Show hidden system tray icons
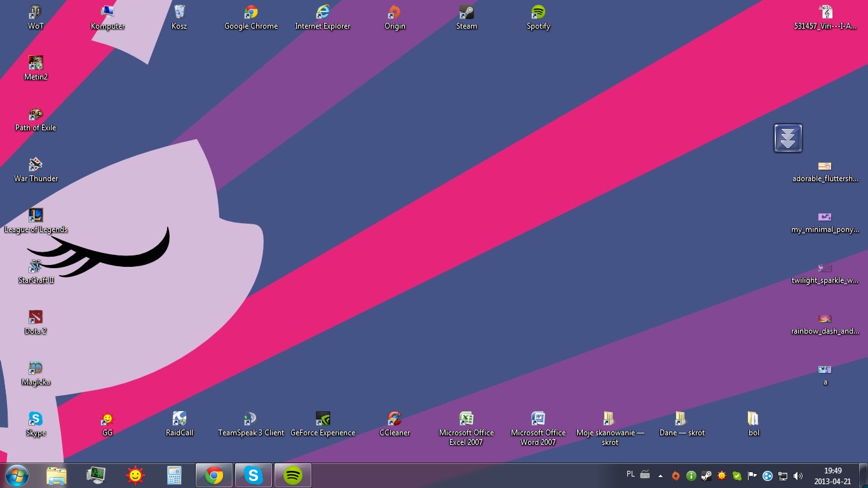 pyautogui.click(x=660, y=475)
